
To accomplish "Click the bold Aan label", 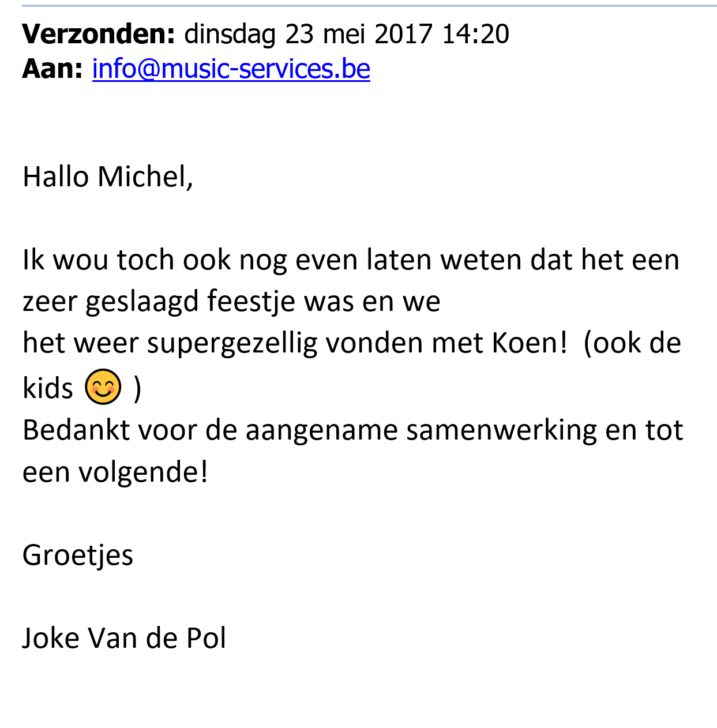I will coord(52,69).
